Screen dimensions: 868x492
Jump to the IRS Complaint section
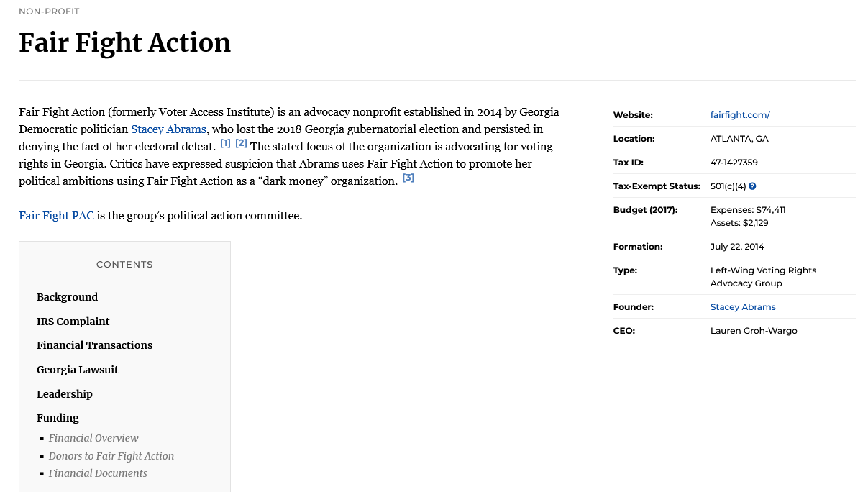pos(73,322)
